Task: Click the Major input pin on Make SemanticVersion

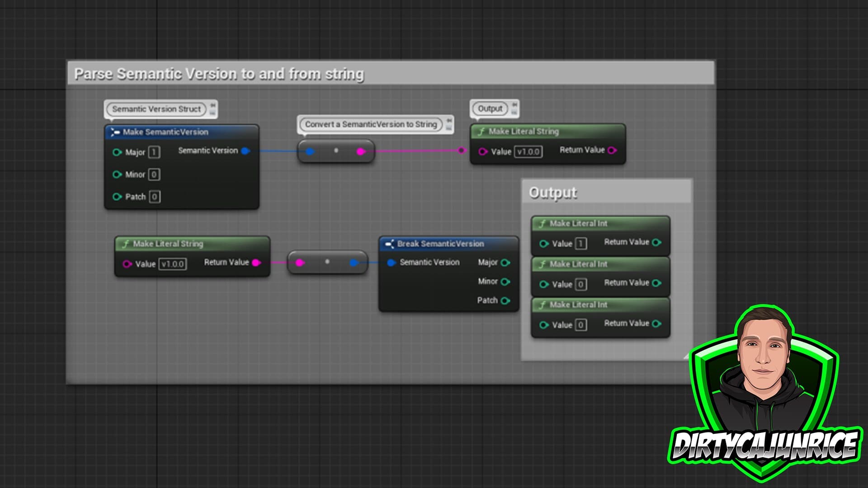Action: [x=117, y=152]
